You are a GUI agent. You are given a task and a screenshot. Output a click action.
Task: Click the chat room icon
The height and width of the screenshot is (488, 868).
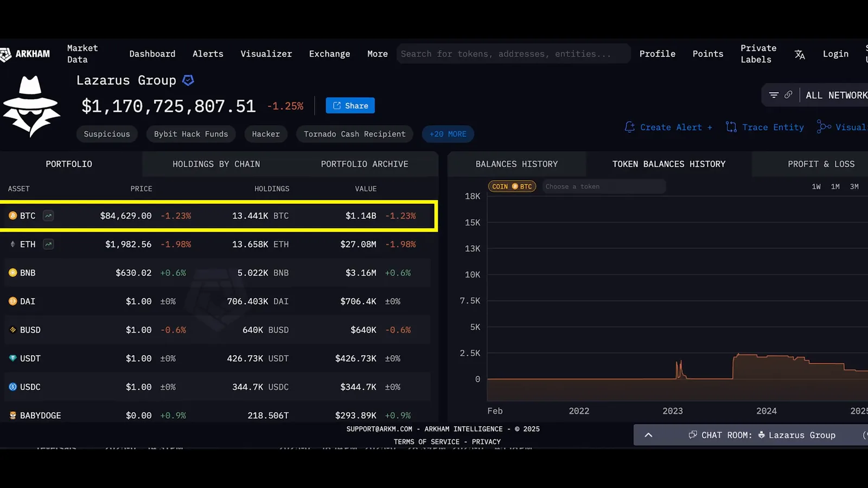click(x=693, y=435)
